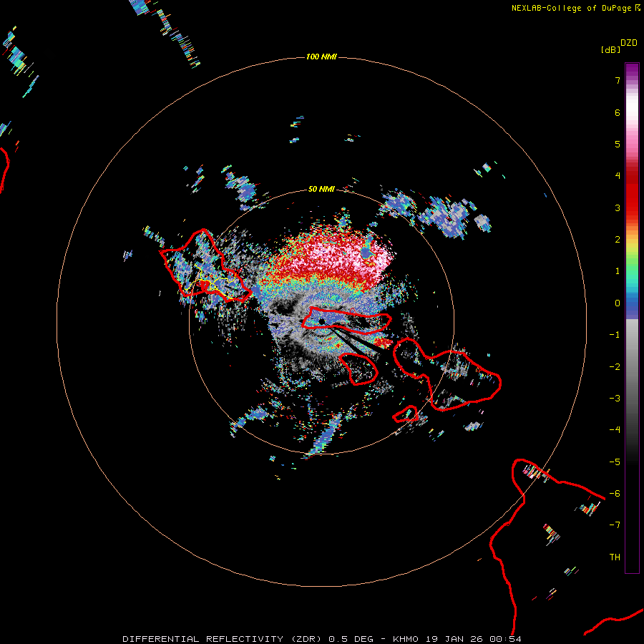Click the 50 NMI range ring label
The width and height of the screenshot is (644, 644).
[321, 189]
